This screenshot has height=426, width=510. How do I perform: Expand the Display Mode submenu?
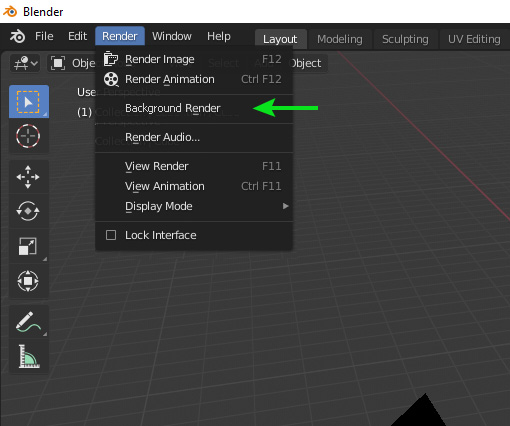(x=194, y=206)
